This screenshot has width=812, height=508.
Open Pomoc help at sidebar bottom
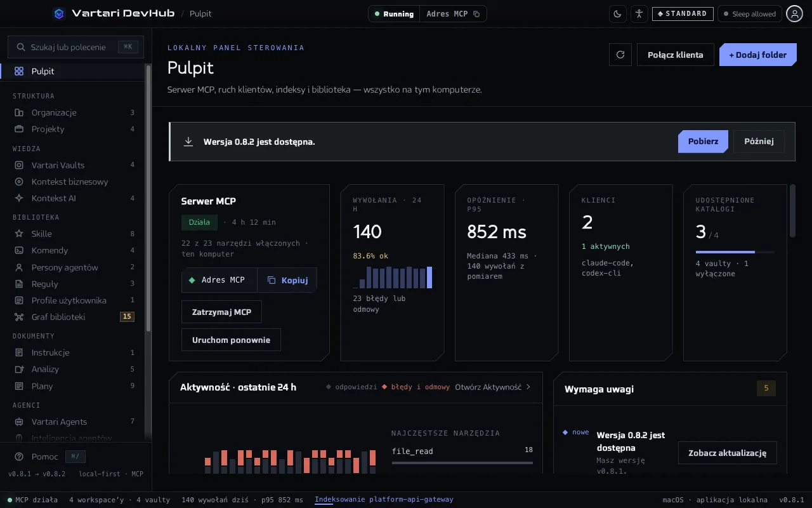[44, 457]
